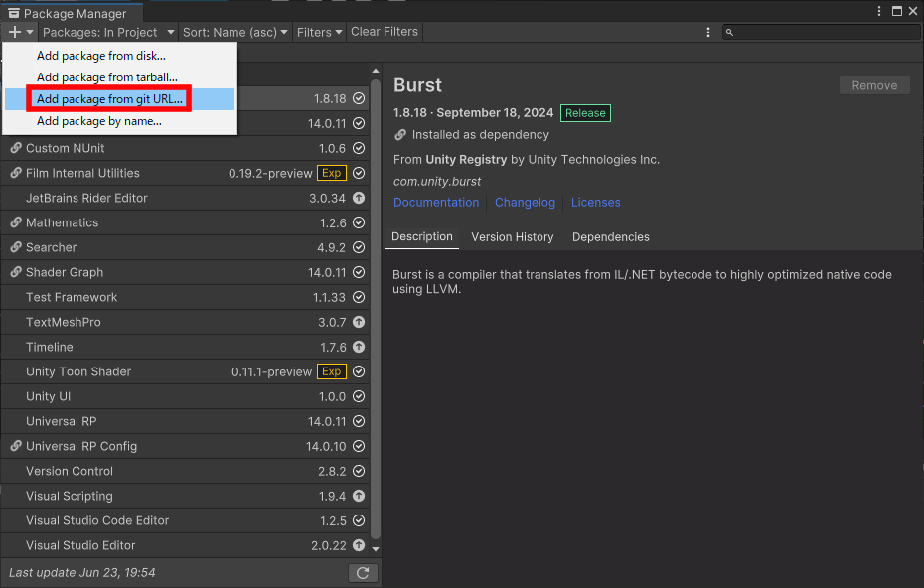Select the Version Control package

tap(185, 472)
